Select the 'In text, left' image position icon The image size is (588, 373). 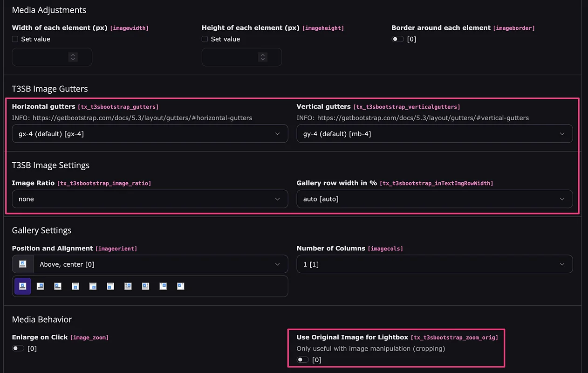145,286
